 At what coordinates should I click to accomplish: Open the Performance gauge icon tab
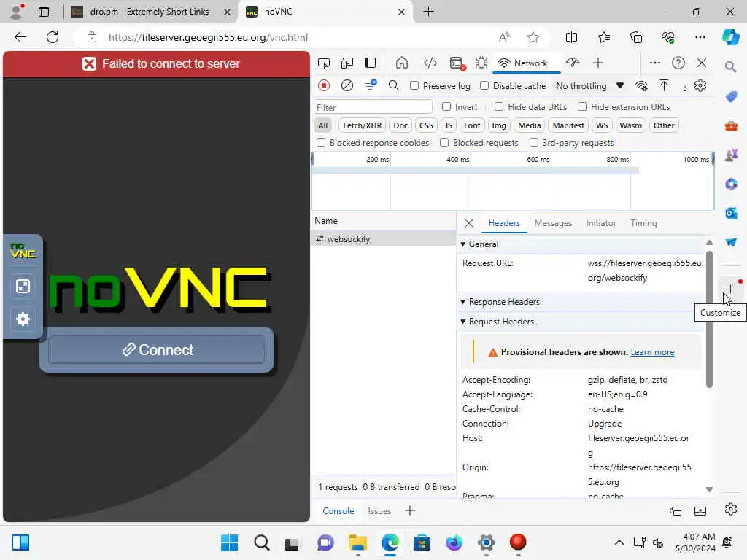[x=573, y=63]
